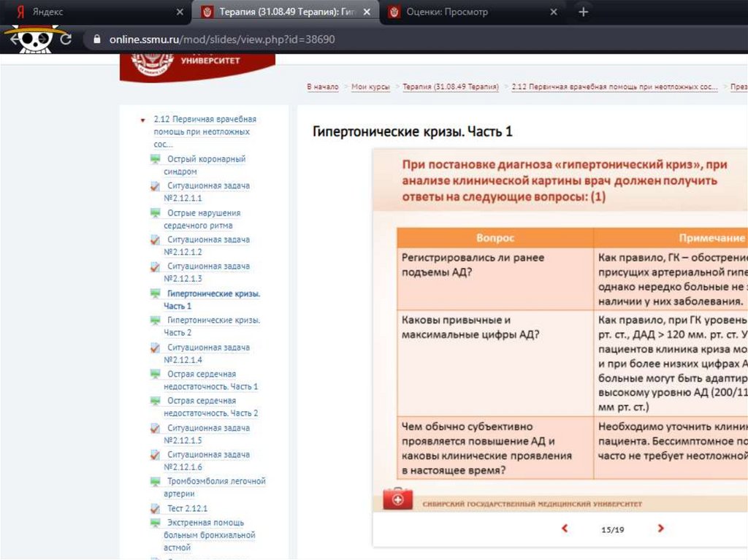Image resolution: width=748 pixels, height=560 pixels.
Task: Click cell Каковы привычные и максимальные цифры АД?
Action: (x=495, y=364)
